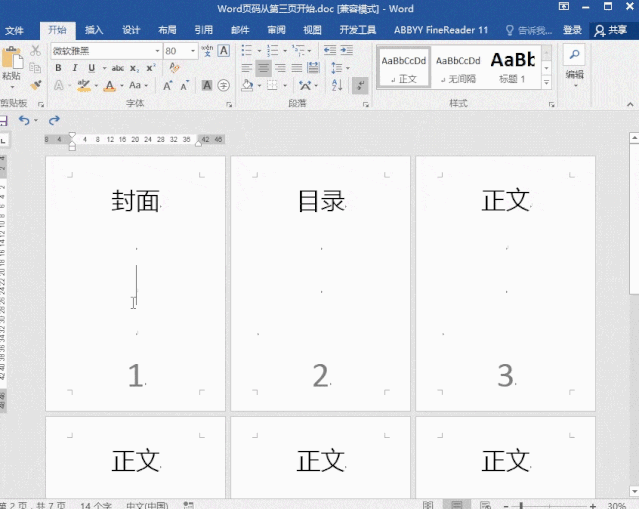Click the enclosed character circle icon
The height and width of the screenshot is (509, 639).
pyautogui.click(x=223, y=86)
